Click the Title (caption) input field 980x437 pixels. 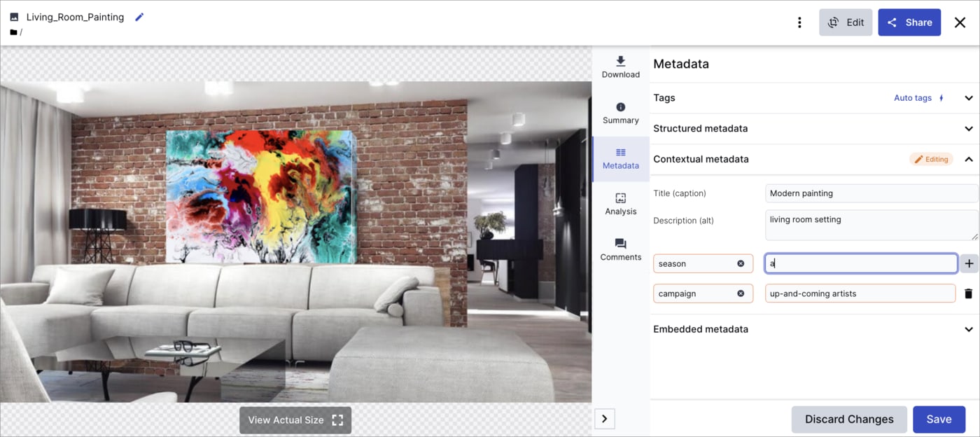pos(871,193)
